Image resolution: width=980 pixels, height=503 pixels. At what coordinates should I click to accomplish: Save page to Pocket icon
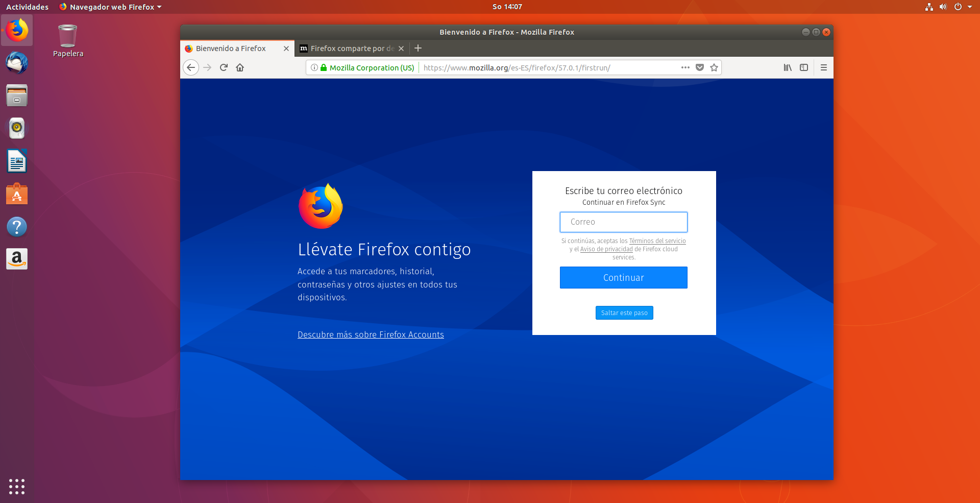coord(700,67)
